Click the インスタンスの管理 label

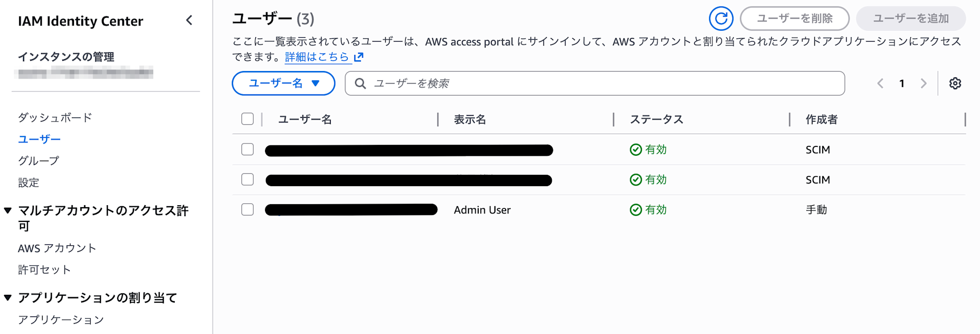tap(66, 57)
